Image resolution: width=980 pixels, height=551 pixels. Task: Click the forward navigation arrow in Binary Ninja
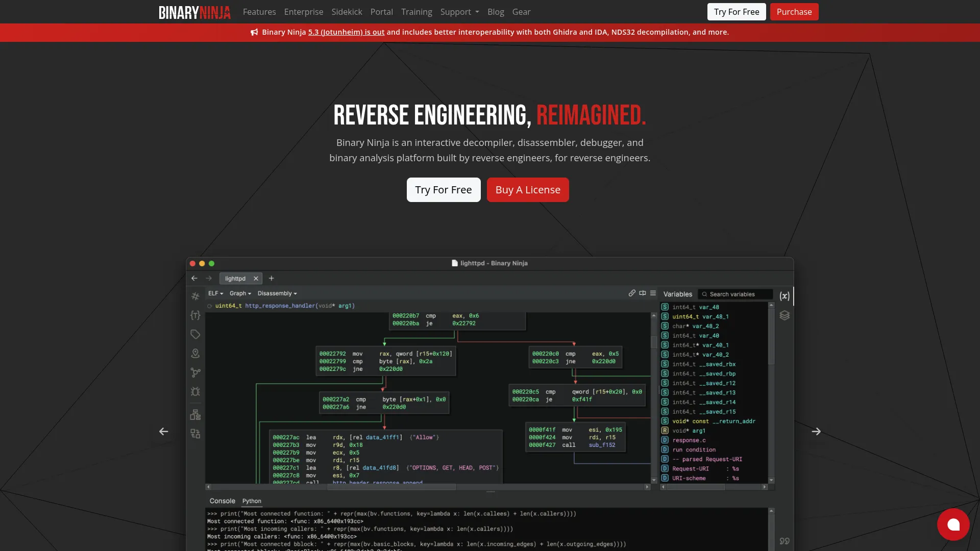pos(209,279)
